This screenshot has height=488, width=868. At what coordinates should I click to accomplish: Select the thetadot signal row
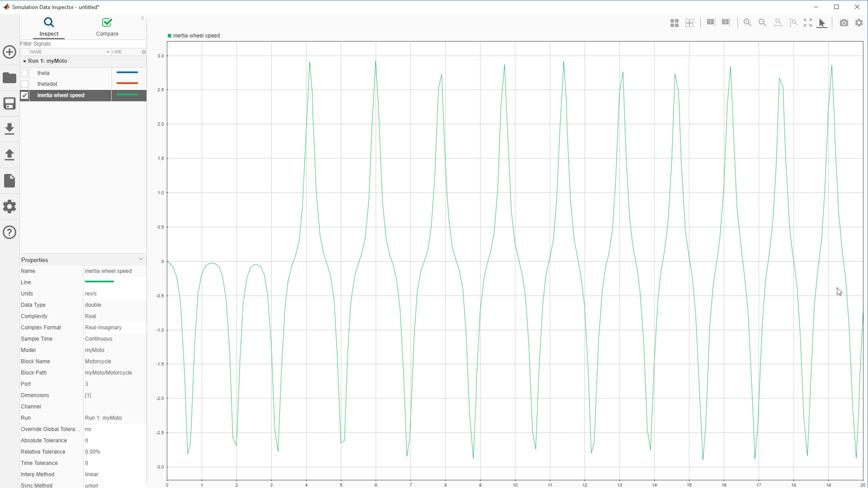83,84
